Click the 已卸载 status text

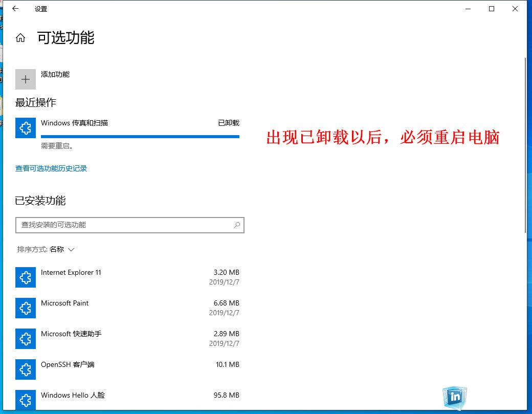tap(229, 123)
